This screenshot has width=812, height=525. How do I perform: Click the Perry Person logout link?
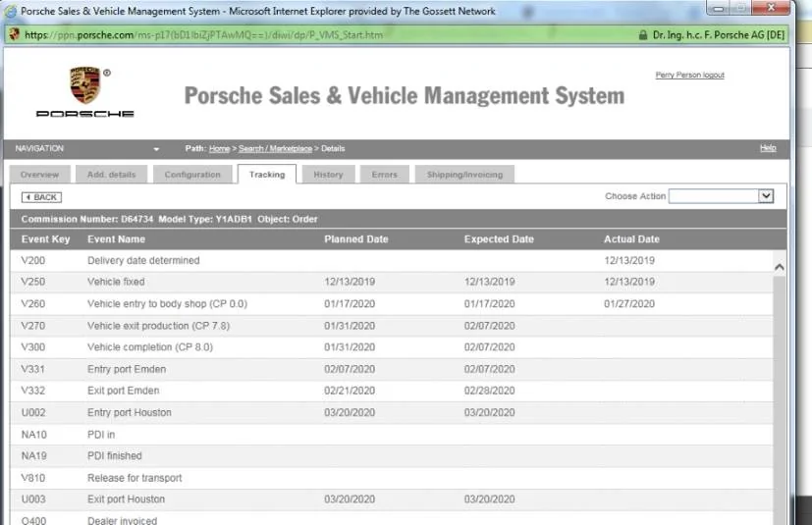[x=690, y=76]
